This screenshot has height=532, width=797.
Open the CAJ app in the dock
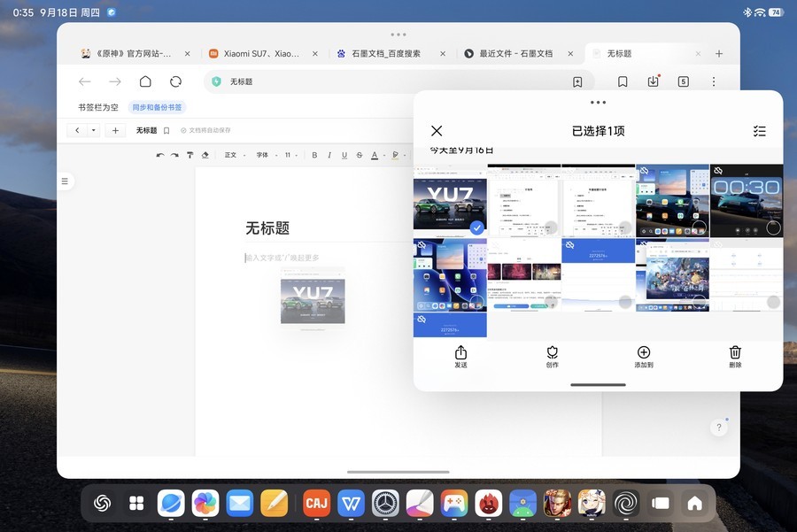[x=316, y=503]
